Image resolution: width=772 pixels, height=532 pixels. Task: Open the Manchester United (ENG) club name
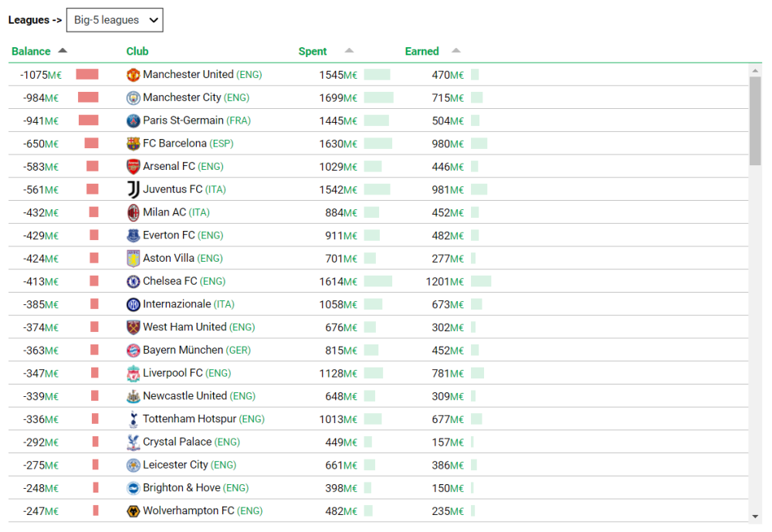[x=202, y=74]
